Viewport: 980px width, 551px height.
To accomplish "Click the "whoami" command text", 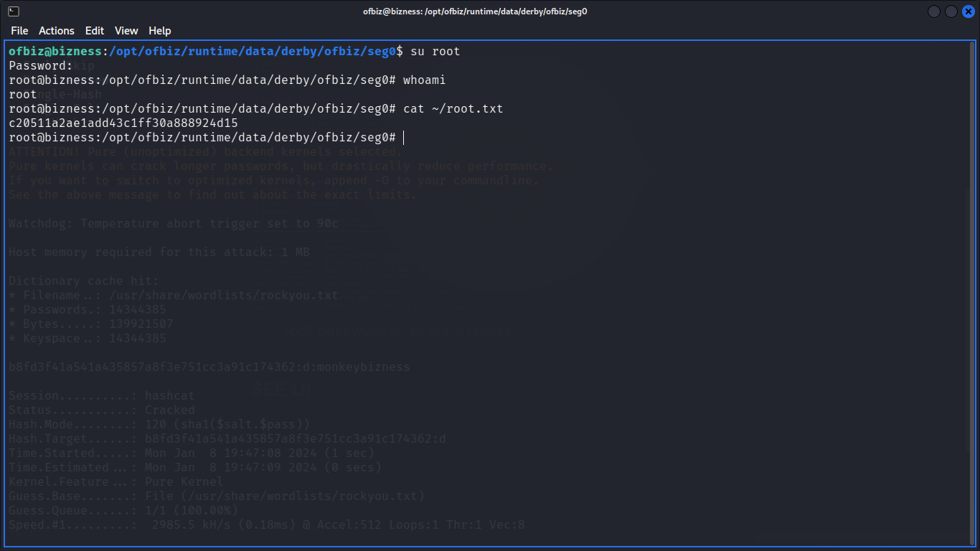I will point(424,80).
